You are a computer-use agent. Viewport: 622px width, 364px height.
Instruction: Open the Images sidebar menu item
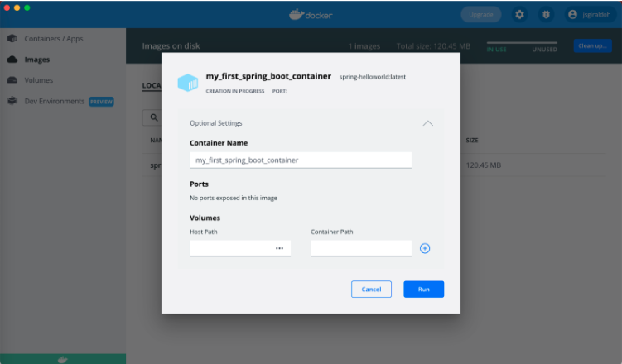[x=37, y=60]
